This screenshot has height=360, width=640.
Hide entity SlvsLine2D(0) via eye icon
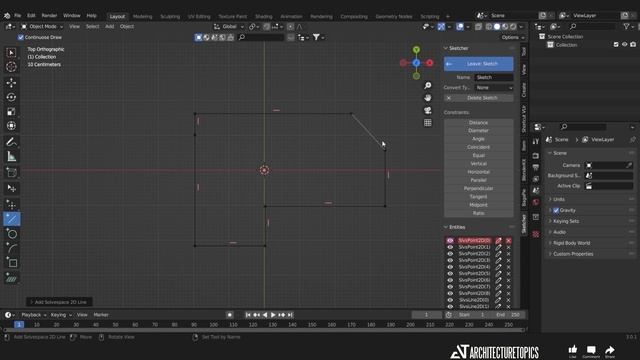[x=450, y=300]
